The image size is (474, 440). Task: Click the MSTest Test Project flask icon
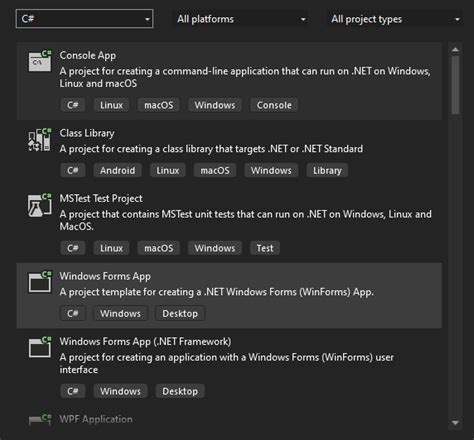pos(40,205)
